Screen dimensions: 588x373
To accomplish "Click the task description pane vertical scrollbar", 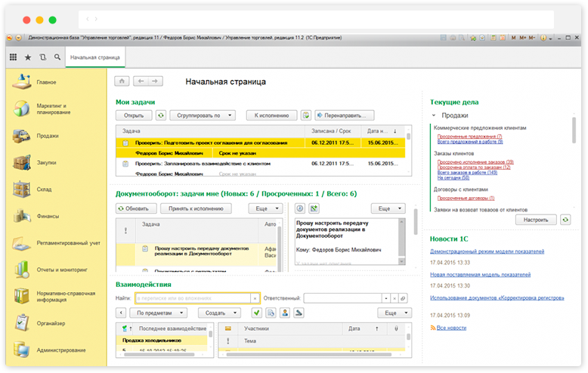I will coord(401,242).
